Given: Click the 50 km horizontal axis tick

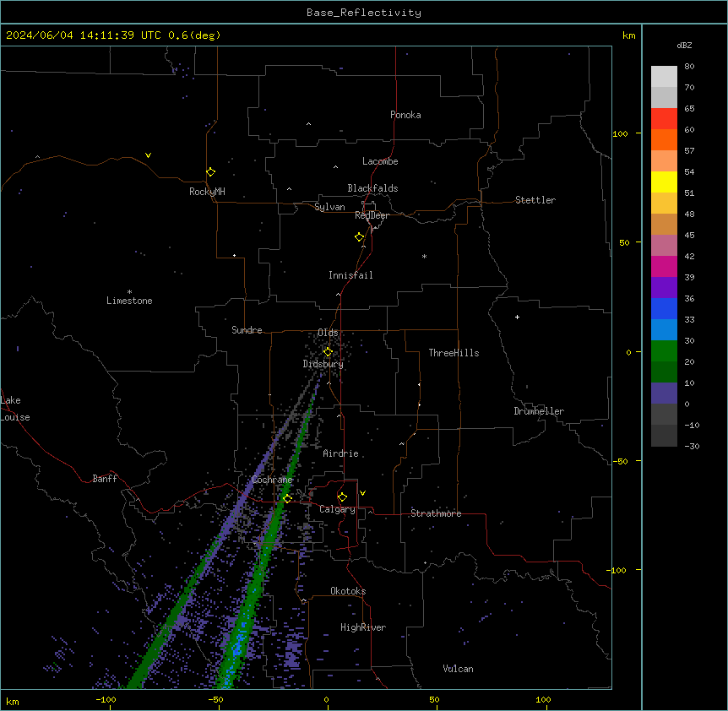Looking at the screenshot, I should point(434,699).
